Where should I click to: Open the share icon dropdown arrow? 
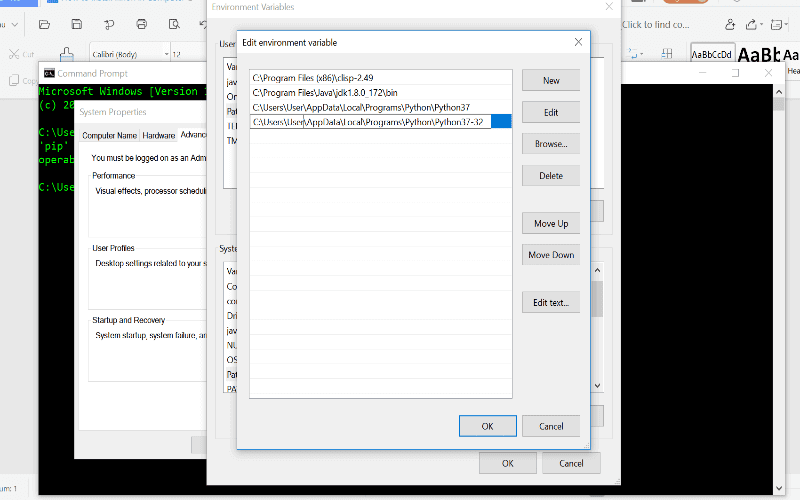[761, 24]
